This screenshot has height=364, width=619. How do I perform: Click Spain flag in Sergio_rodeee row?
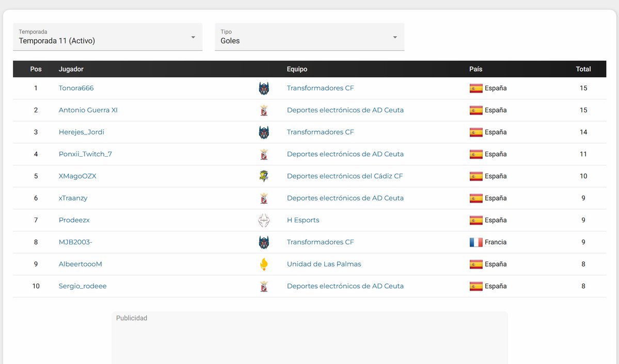pos(476,286)
